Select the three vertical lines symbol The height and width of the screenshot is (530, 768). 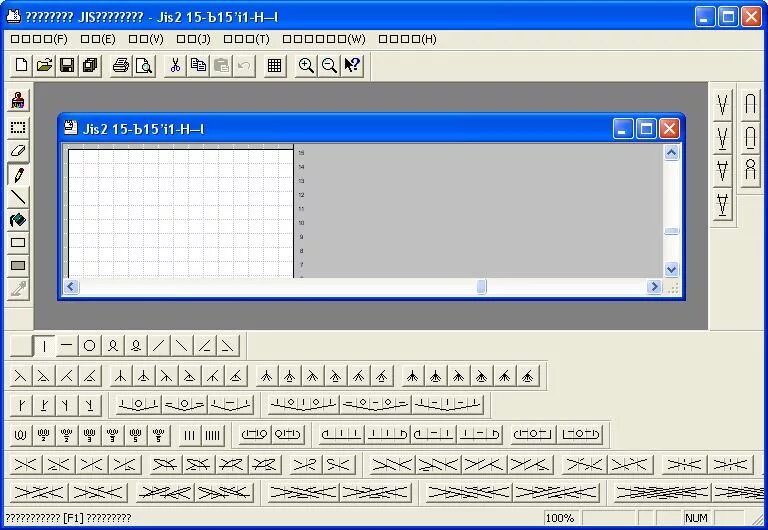190,435
